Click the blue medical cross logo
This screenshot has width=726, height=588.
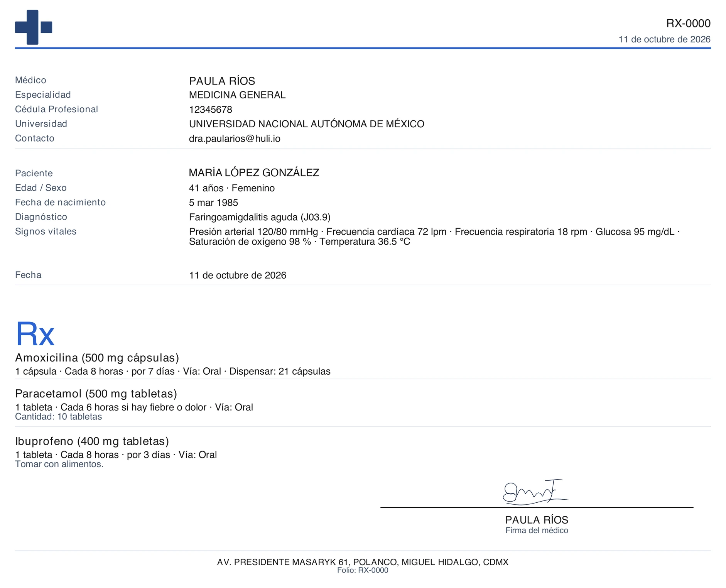coord(34,27)
